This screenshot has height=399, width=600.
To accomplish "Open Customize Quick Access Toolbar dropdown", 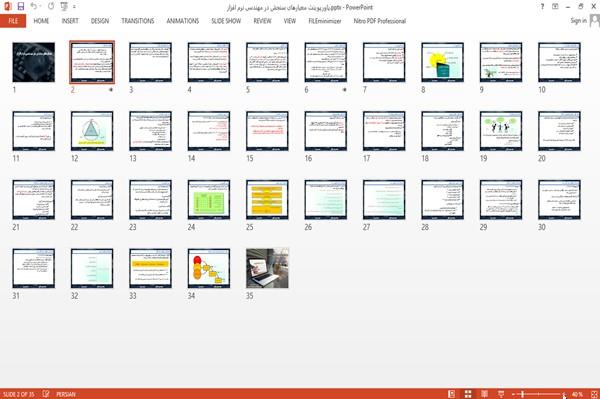I will click(x=74, y=7).
